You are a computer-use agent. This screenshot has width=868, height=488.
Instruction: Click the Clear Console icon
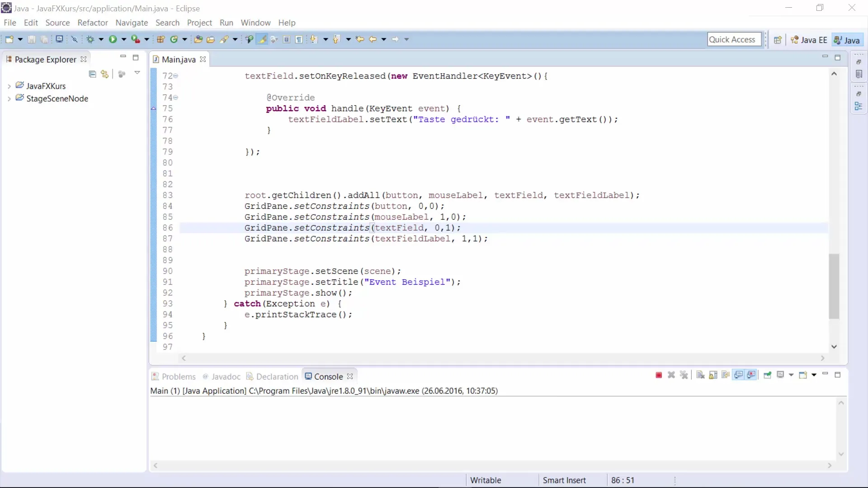click(700, 375)
